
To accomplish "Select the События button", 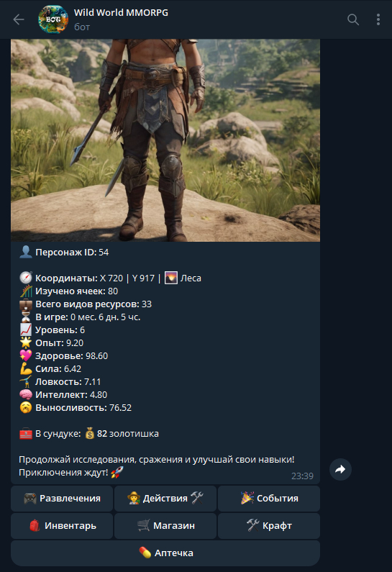I will point(269,499).
